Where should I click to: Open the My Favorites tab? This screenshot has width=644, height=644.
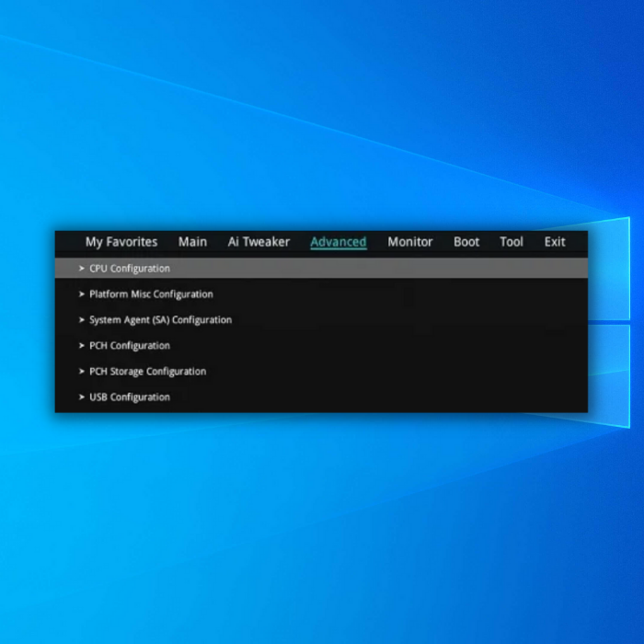(121, 242)
